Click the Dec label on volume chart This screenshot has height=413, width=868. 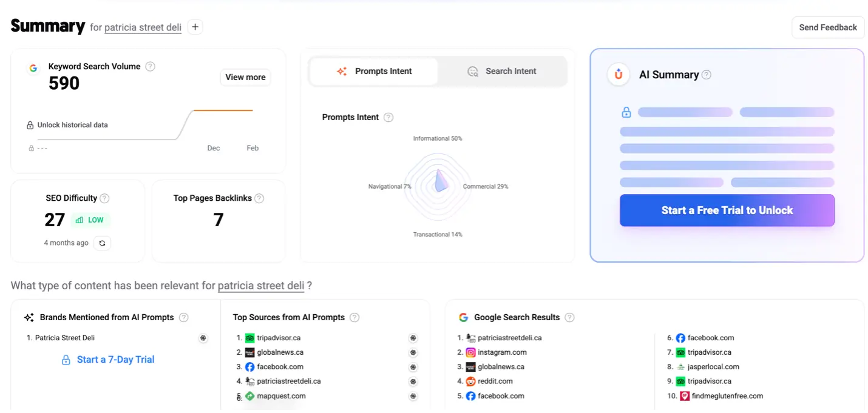[214, 148]
